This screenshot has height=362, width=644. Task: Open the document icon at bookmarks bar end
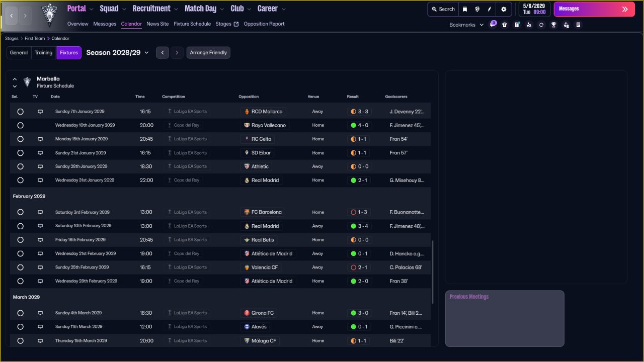point(579,25)
